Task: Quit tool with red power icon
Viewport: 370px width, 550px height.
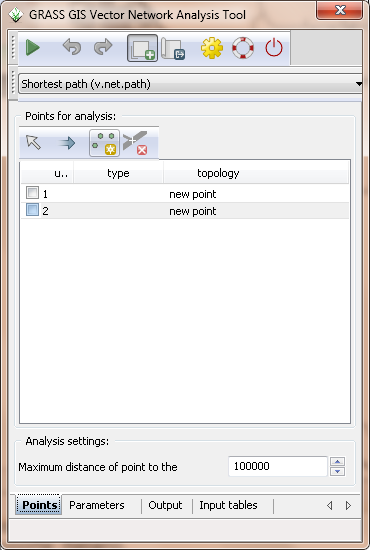Action: click(274, 48)
